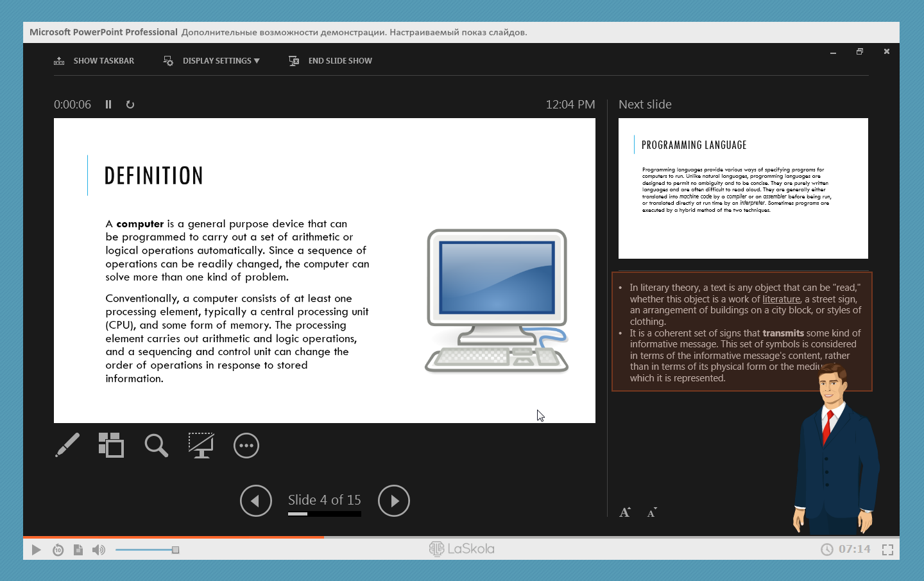The width and height of the screenshot is (924, 581).
Task: Click the volume slider handle
Action: point(175,550)
